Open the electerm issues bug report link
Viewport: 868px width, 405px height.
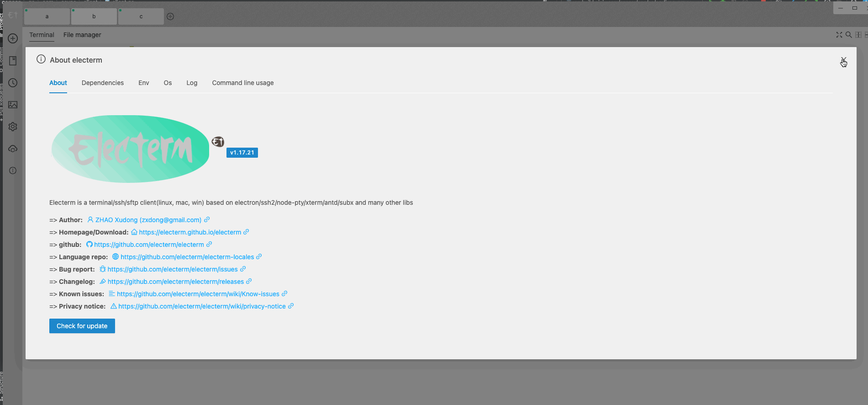click(x=173, y=269)
